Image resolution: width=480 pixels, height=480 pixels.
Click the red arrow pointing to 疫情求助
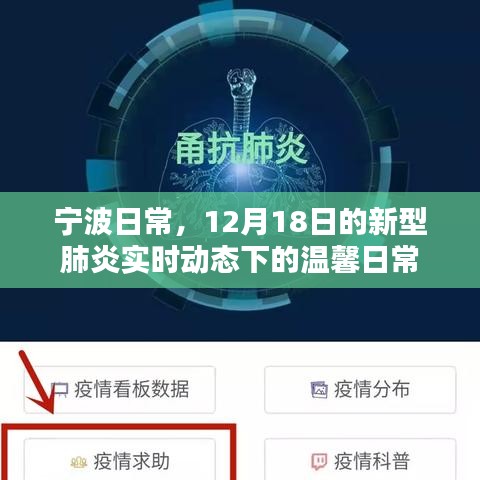click(x=38, y=383)
